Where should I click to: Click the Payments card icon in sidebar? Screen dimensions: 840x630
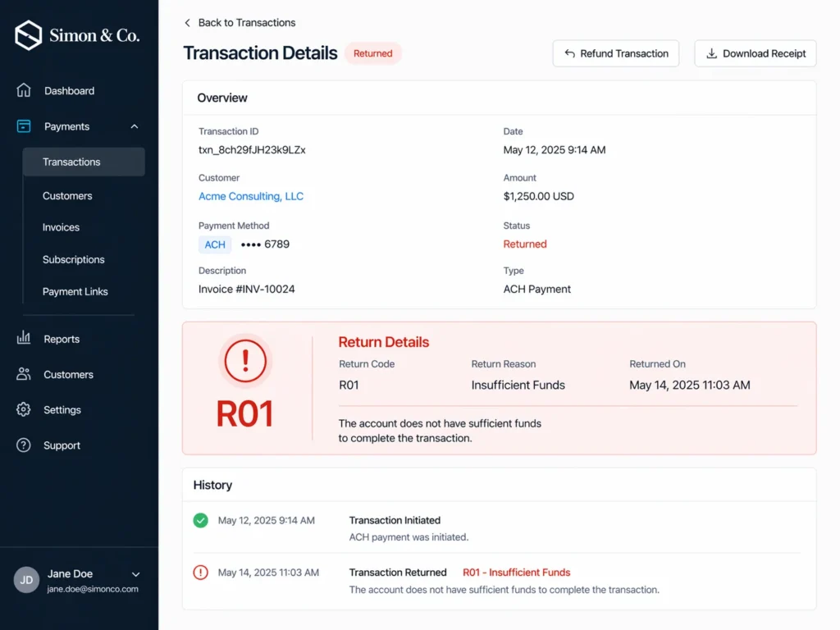24,126
